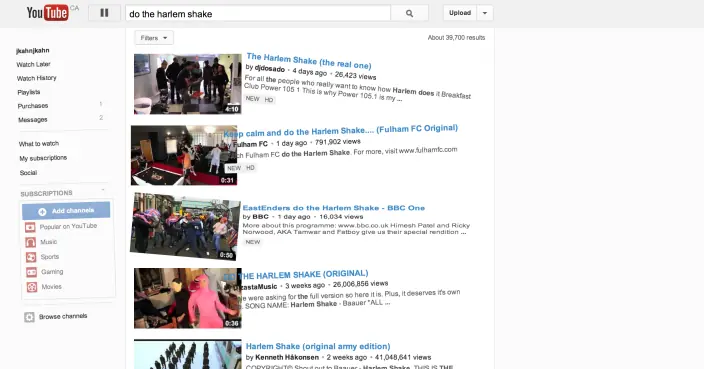
Task: Click the Sports channel icon
Action: 31,257
